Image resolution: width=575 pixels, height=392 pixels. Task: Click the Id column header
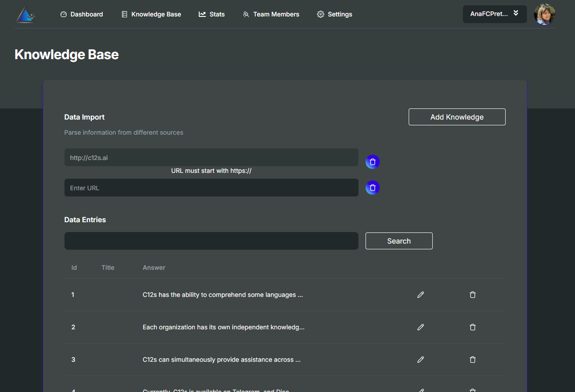click(74, 268)
